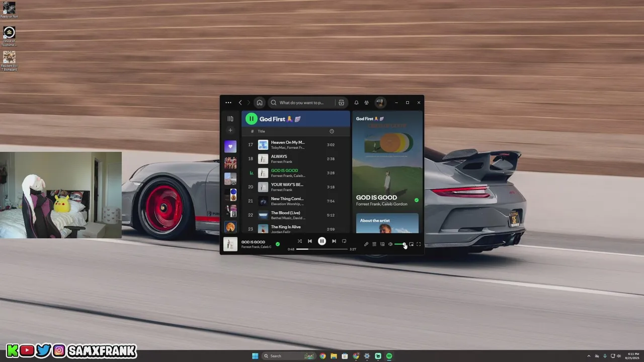
Task: Sort by the Title column header
Action: pyautogui.click(x=261, y=131)
